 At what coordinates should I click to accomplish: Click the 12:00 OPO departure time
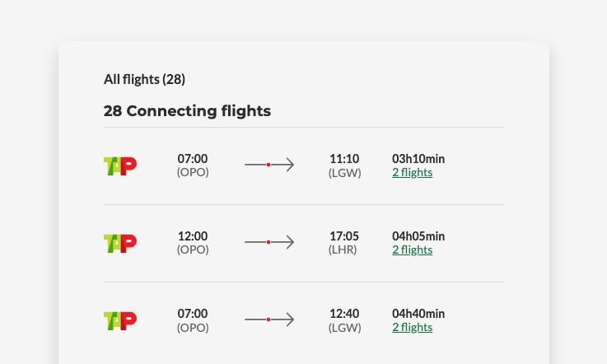pos(193,236)
